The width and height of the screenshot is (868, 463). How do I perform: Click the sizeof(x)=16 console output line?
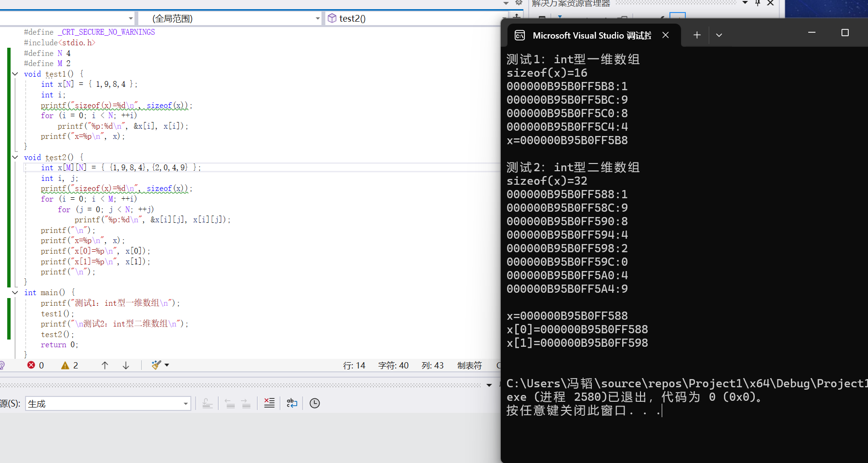coord(547,73)
